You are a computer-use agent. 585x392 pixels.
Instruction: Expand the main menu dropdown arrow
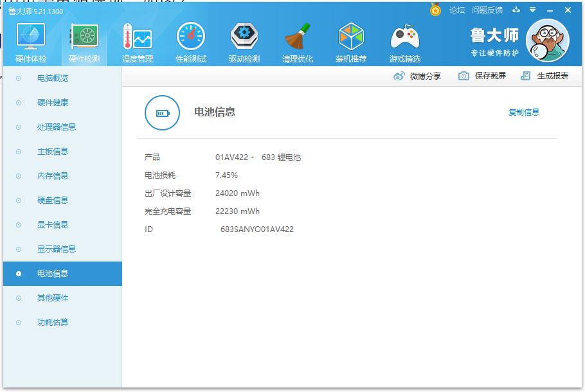[532, 10]
